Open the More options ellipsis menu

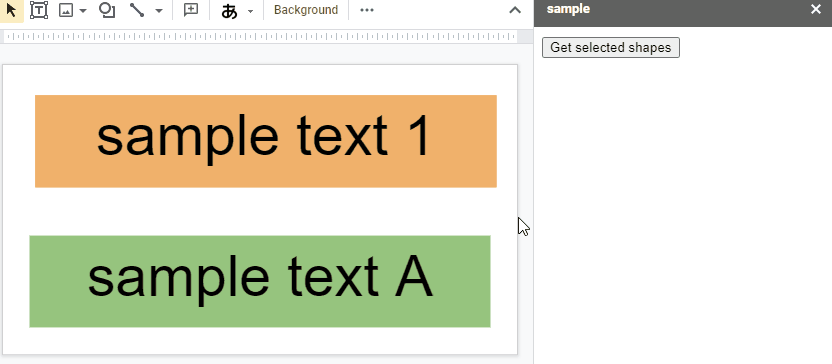(x=367, y=10)
